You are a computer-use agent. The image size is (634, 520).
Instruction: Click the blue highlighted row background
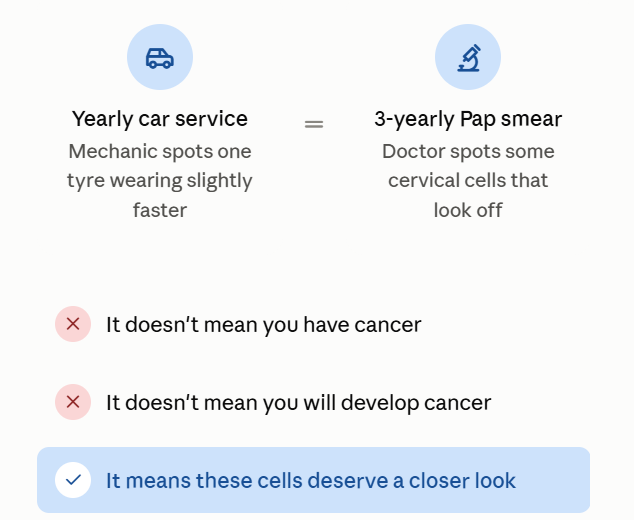(x=313, y=480)
